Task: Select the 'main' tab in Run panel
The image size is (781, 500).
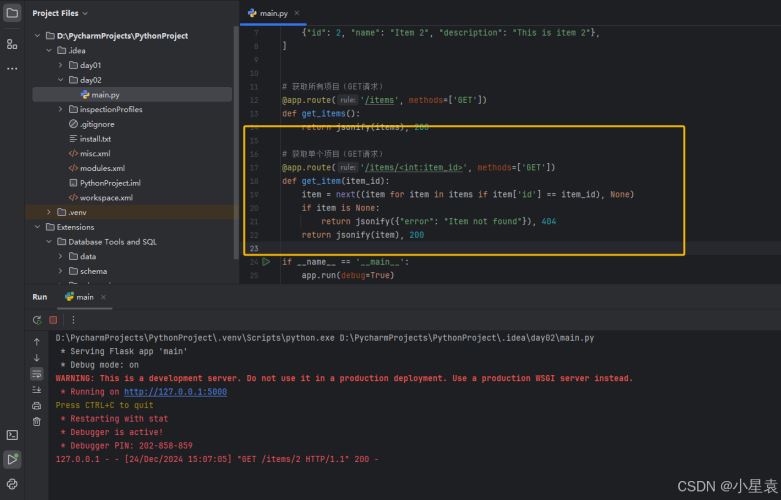Action: (79, 297)
